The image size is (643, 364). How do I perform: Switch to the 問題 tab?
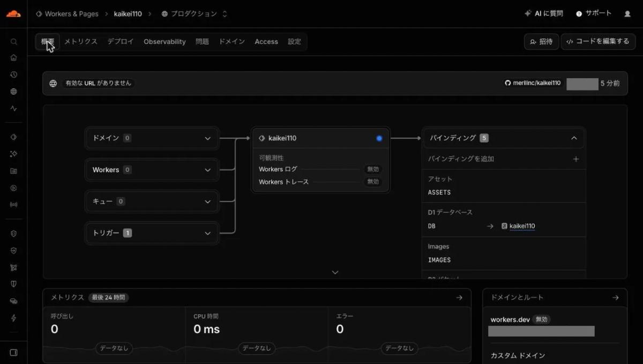pos(202,42)
